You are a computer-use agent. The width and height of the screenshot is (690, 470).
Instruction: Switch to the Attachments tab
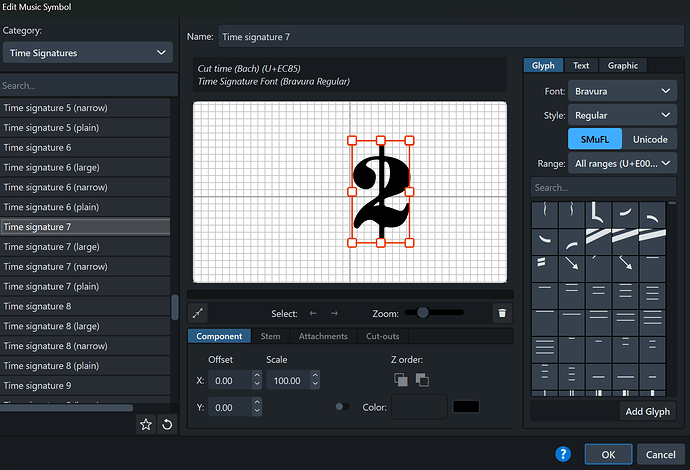coord(323,336)
